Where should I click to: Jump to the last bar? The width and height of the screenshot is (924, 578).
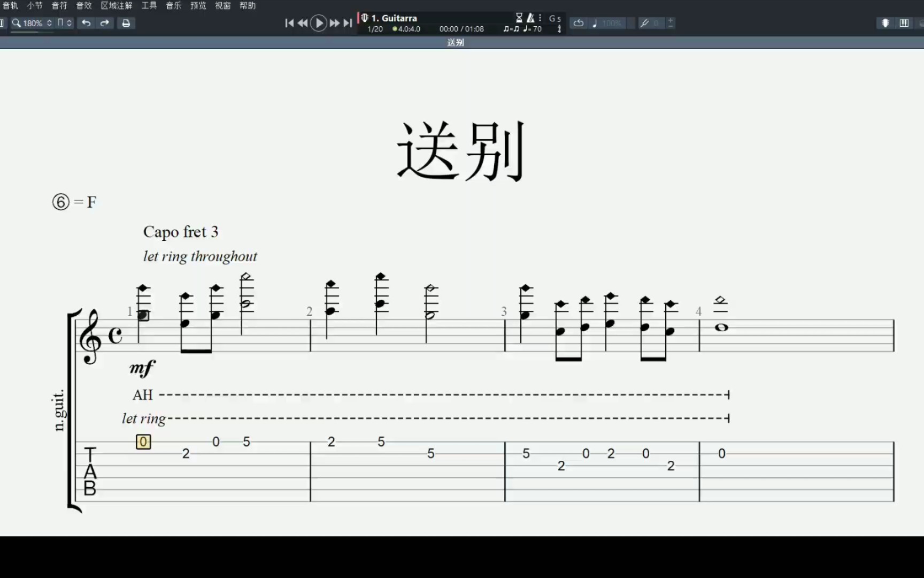[x=348, y=23]
